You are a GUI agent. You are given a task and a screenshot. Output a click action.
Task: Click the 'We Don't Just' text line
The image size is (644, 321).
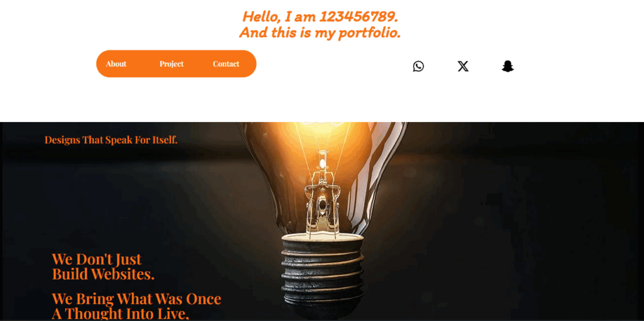pos(97,259)
